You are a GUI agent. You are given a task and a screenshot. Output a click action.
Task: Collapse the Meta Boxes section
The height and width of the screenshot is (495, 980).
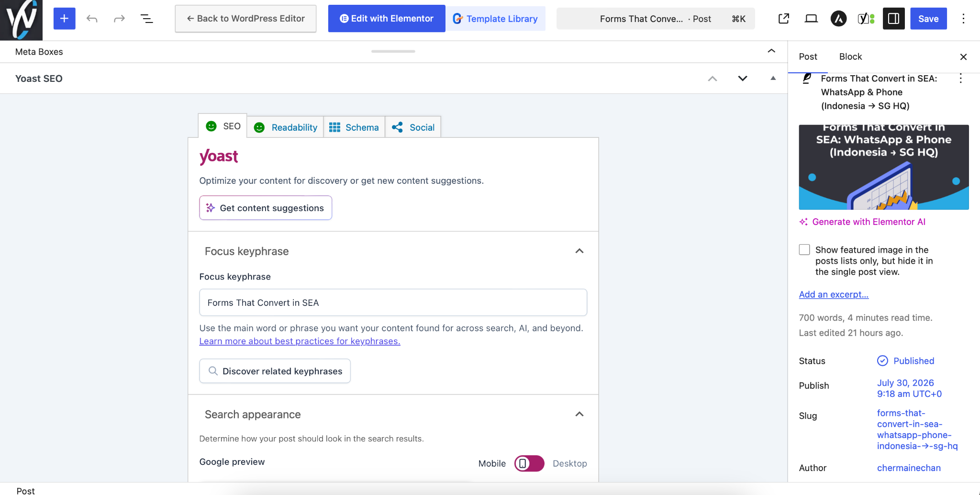tap(771, 51)
